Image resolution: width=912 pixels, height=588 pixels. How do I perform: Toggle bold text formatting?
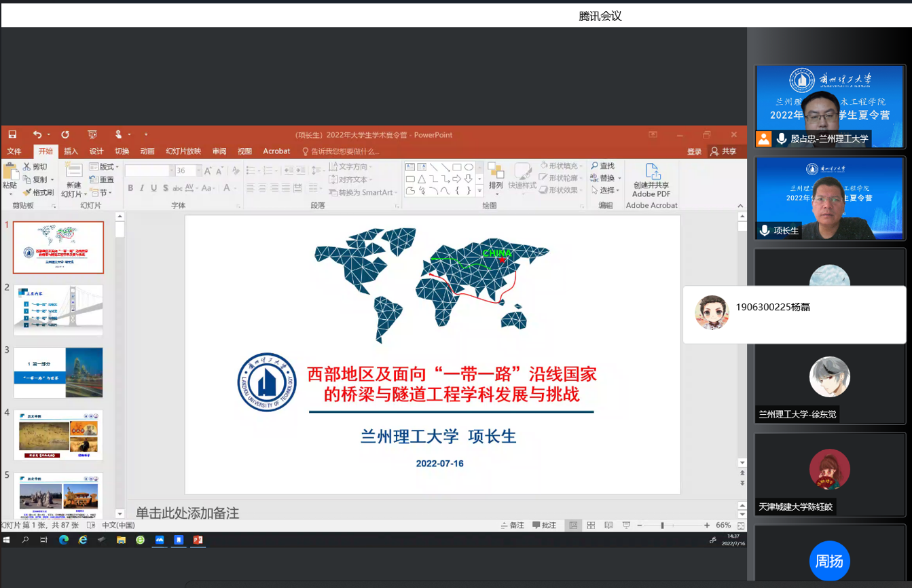130,188
